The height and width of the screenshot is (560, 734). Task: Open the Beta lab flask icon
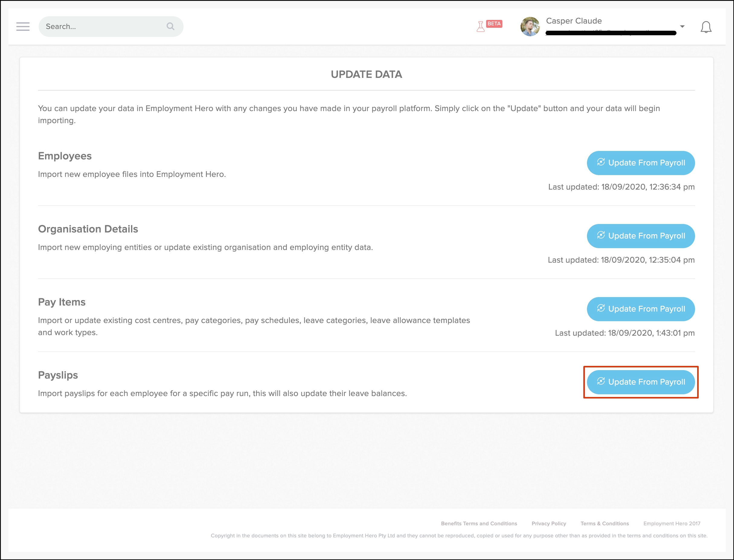point(480,26)
